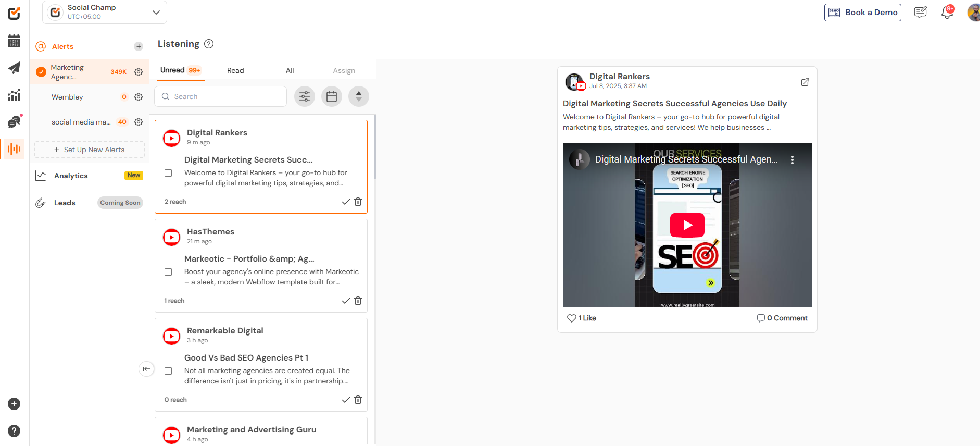This screenshot has height=446, width=980.
Task: Mark HasThemes post as read
Action: click(346, 301)
